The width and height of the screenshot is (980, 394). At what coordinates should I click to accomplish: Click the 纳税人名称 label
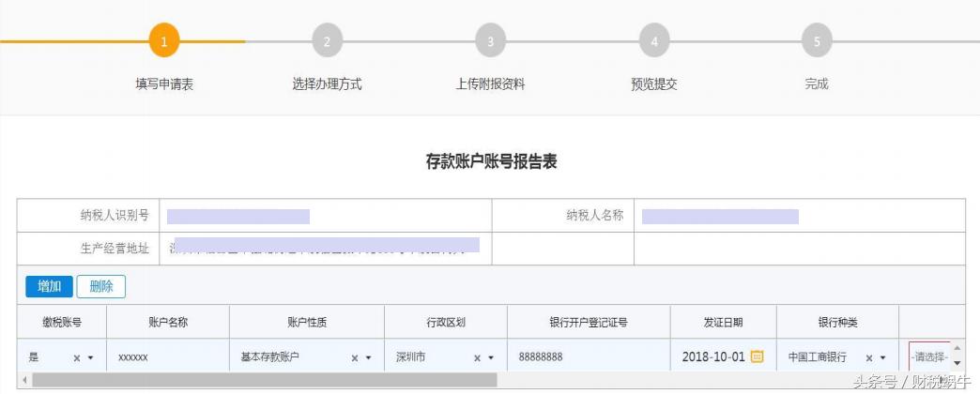[595, 216]
